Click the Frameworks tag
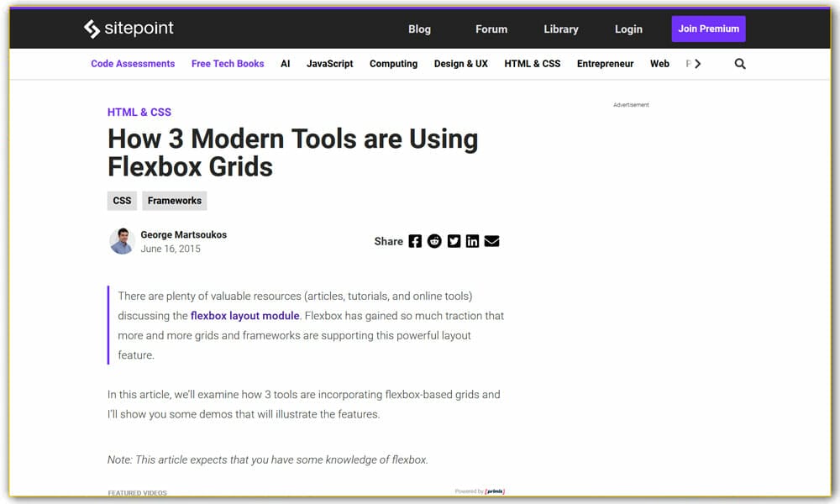This screenshot has width=840, height=504. 174,201
